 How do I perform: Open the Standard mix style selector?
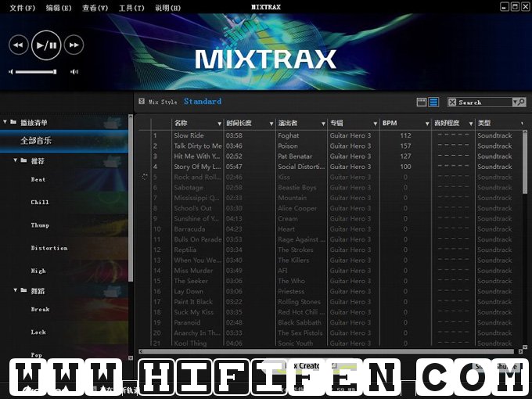pos(203,101)
